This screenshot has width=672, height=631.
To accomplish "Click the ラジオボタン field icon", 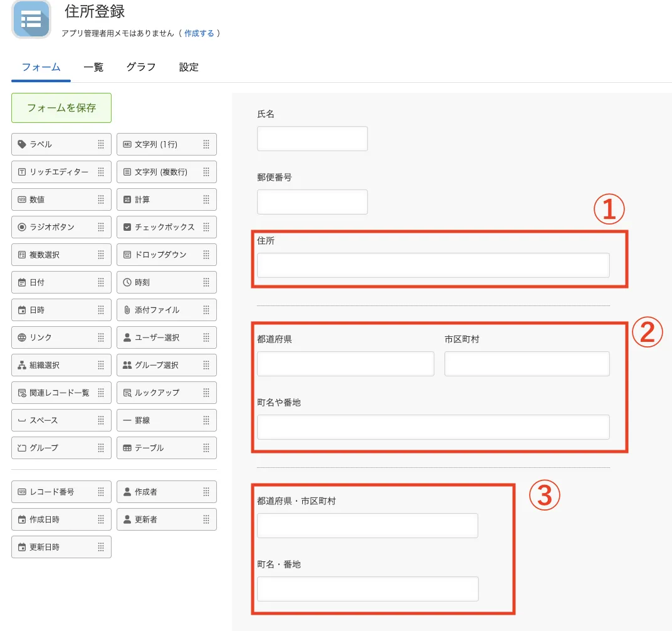I will tap(22, 227).
